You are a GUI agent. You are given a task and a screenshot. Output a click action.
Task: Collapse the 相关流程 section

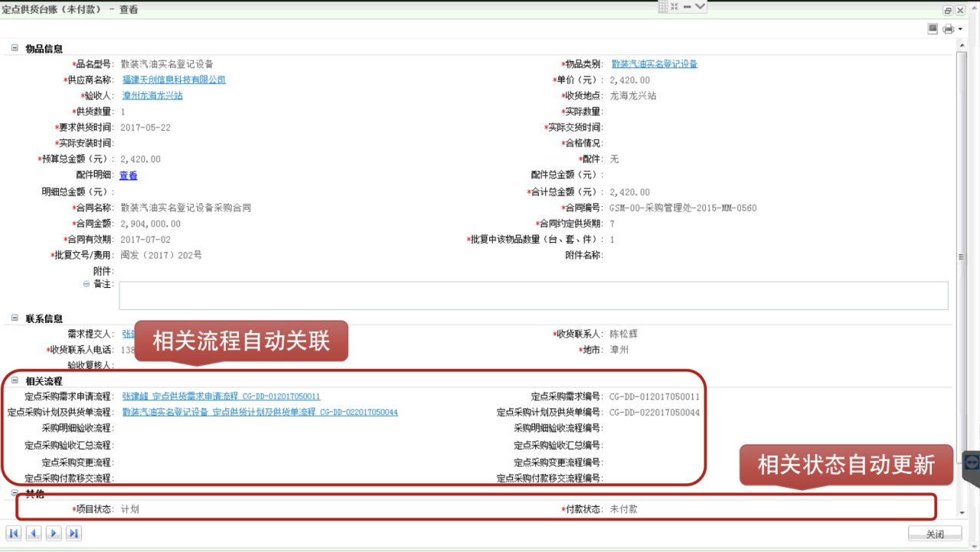14,381
